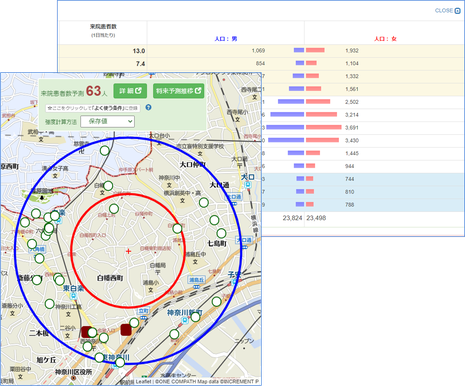This screenshot has height=386, width=465.
Task: Click the red female bar in 3,691 row
Action: pos(324,127)
